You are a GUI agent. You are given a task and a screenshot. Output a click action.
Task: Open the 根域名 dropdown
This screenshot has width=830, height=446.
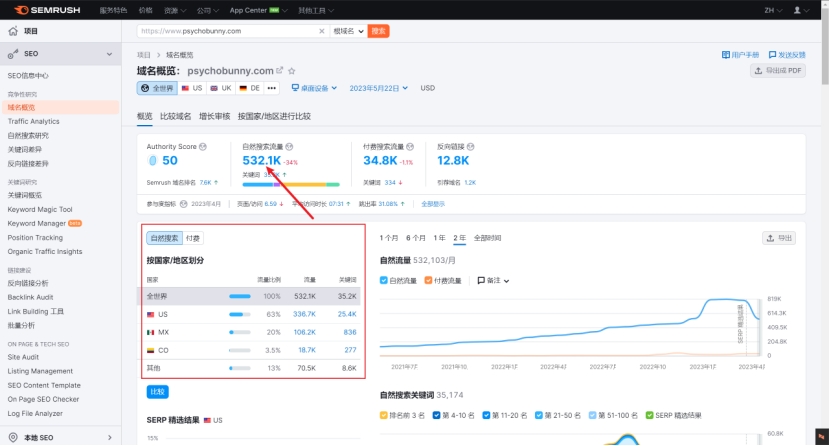point(348,31)
